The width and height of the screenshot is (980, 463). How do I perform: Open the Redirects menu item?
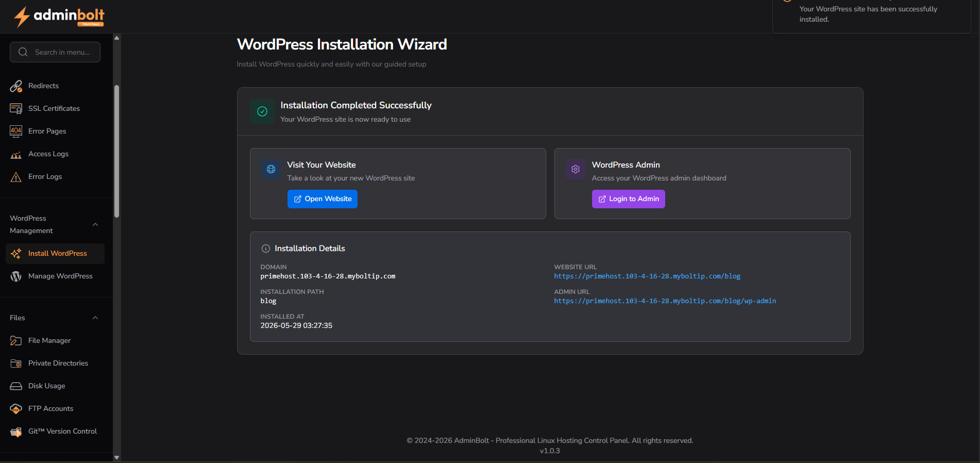[x=55, y=86]
